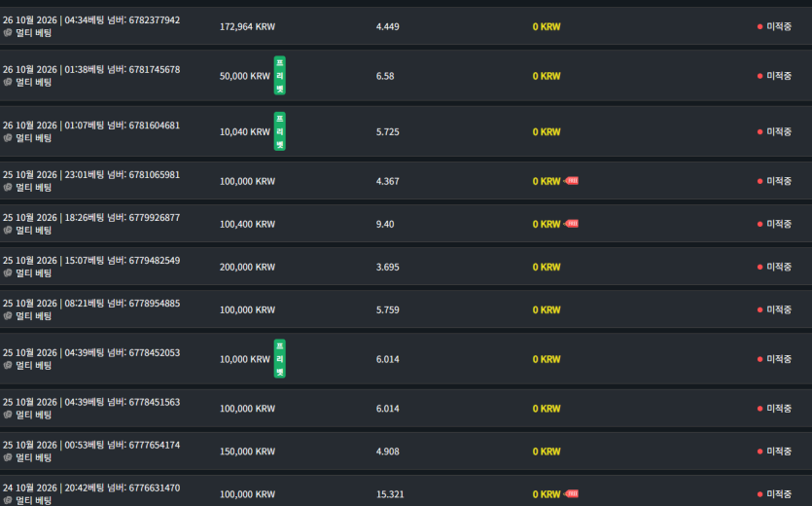Click 미적중 status in 5.725 odds row
The width and height of the screenshot is (812, 506).
pyautogui.click(x=779, y=131)
